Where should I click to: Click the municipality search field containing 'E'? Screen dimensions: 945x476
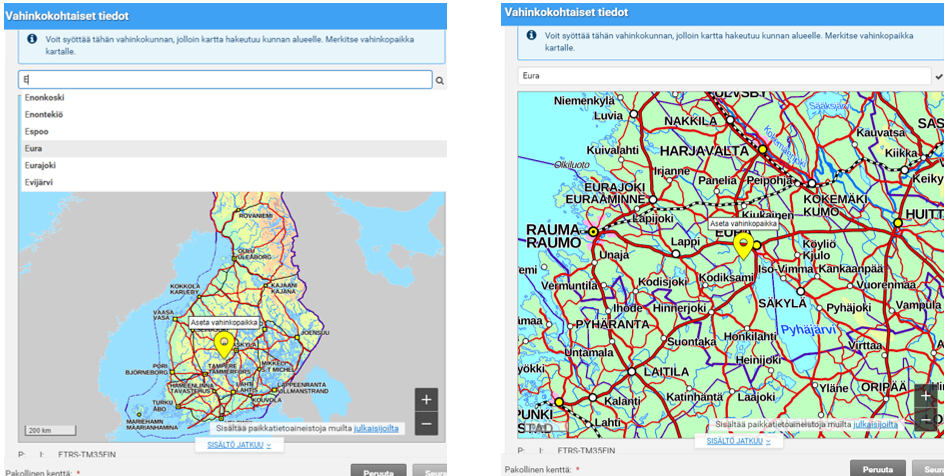coord(225,80)
